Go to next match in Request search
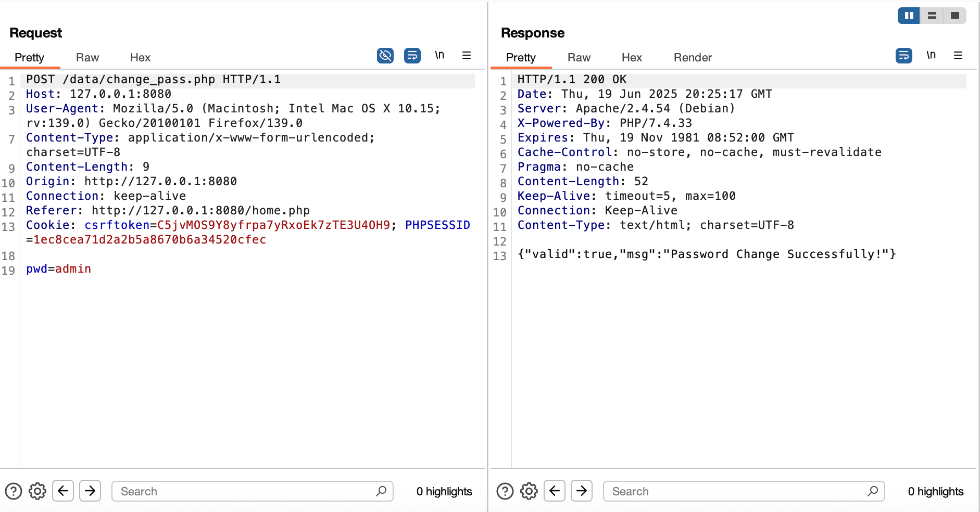Image resolution: width=980 pixels, height=512 pixels. coord(90,491)
